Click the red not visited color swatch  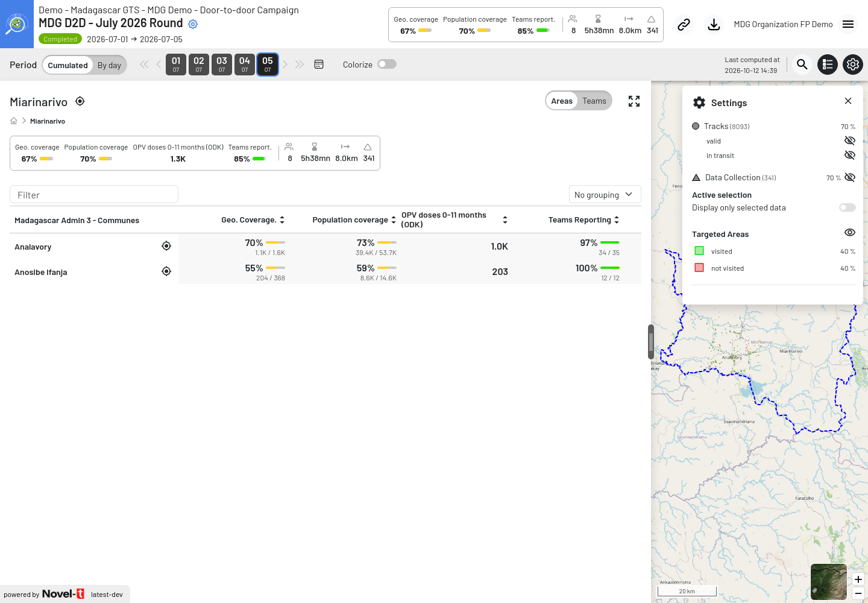click(x=699, y=268)
